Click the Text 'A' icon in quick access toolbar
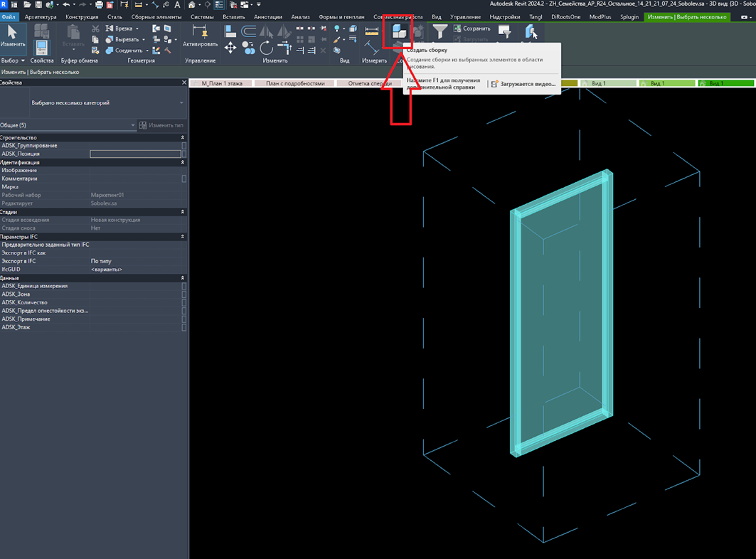The height and width of the screenshot is (559, 756). (x=177, y=4)
